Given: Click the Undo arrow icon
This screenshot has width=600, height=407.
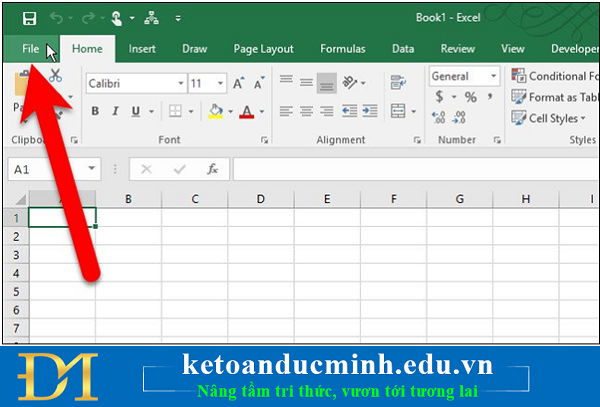Looking at the screenshot, I should tap(56, 18).
